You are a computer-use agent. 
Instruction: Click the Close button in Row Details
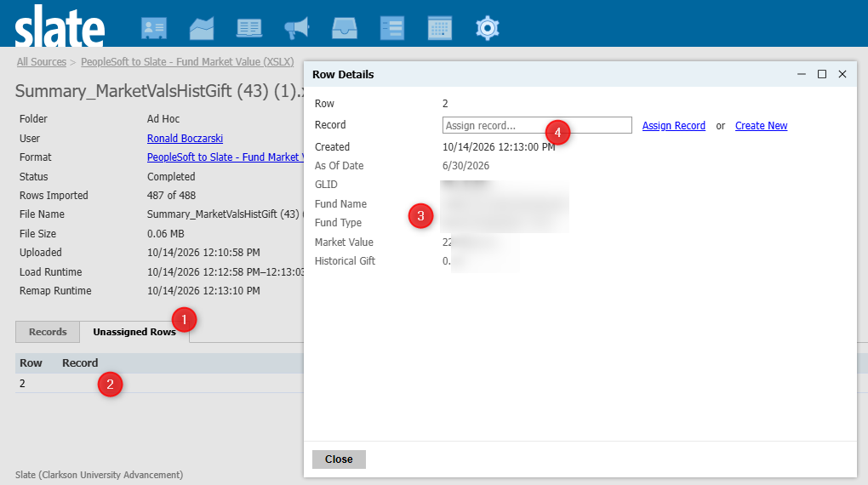339,459
